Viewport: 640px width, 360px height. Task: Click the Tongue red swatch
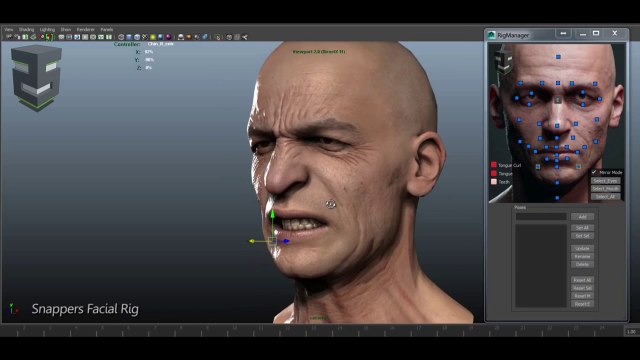coord(494,173)
